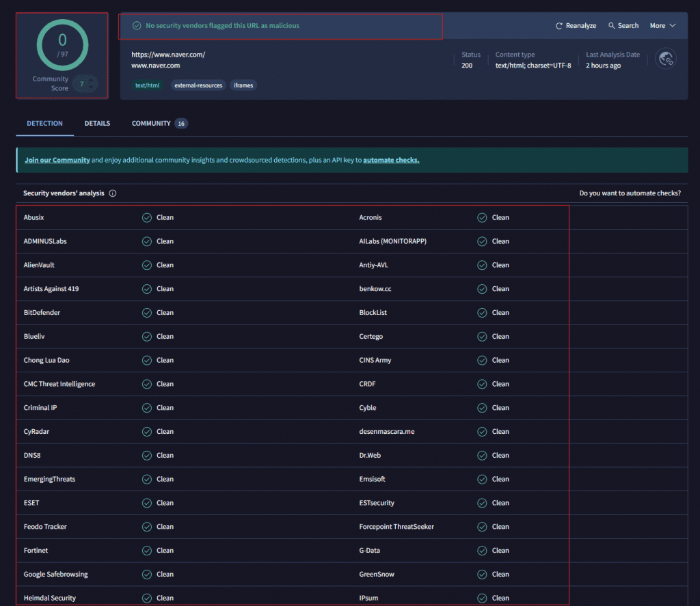Image resolution: width=700 pixels, height=606 pixels.
Task: Click the G-Data vendor name
Action: pos(370,551)
